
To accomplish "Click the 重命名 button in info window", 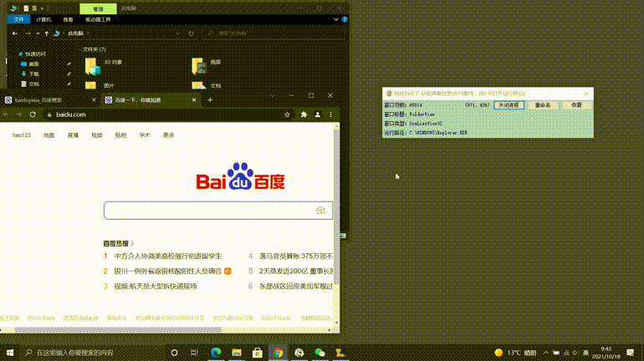I will pyautogui.click(x=543, y=105).
